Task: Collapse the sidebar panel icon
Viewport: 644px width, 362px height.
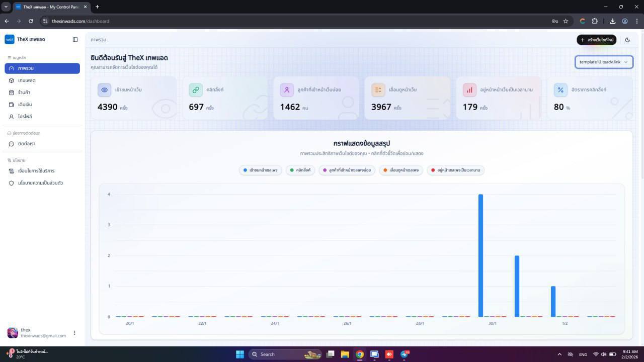Action: pyautogui.click(x=75, y=40)
